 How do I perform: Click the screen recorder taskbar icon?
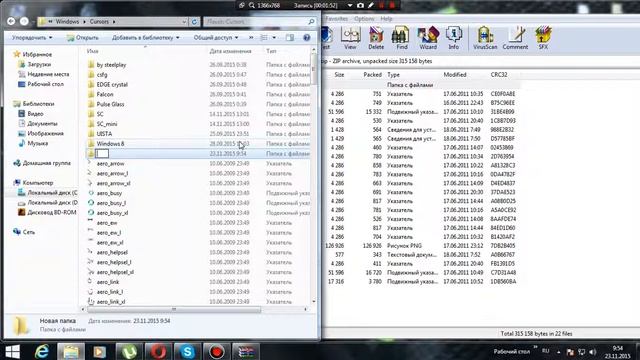coord(217,351)
